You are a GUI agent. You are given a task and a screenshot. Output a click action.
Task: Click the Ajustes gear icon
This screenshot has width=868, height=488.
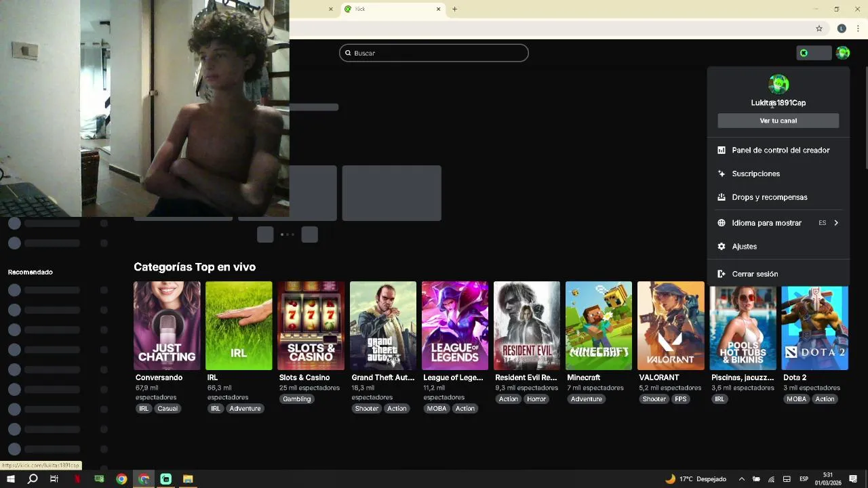722,247
